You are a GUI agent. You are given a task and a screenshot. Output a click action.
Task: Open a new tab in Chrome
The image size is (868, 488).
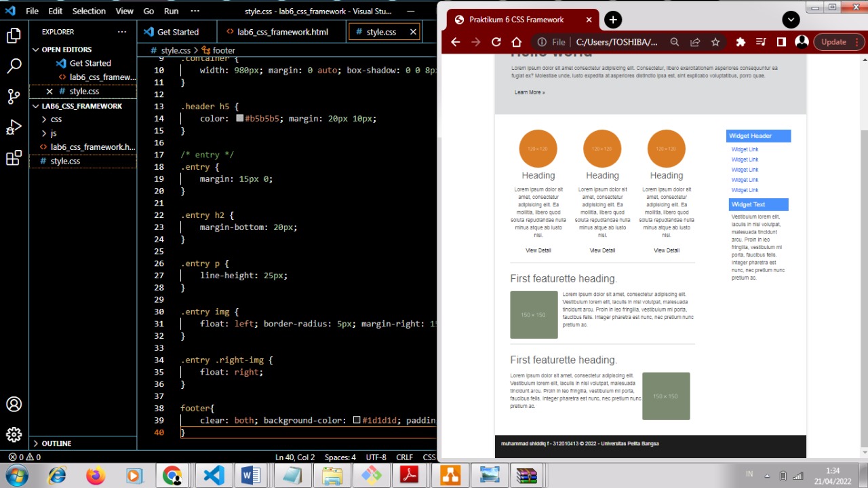coord(612,20)
